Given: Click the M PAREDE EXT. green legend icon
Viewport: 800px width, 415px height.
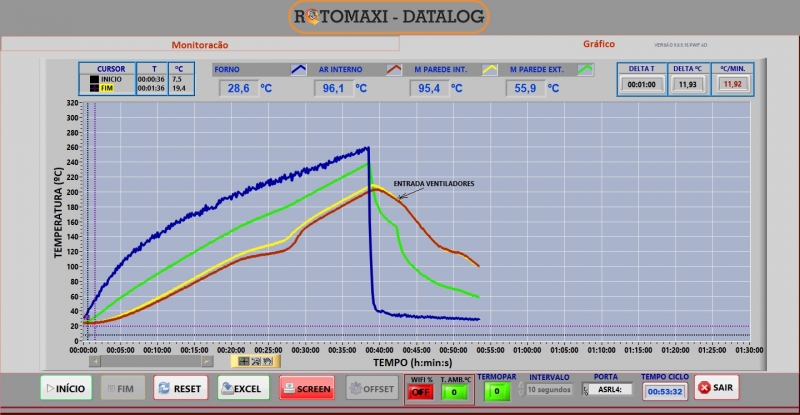Looking at the screenshot, I should point(586,69).
